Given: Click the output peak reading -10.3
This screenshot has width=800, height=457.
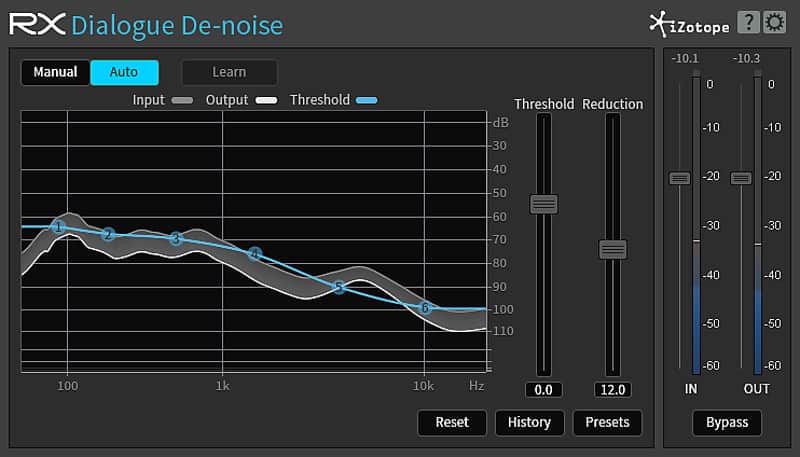Looking at the screenshot, I should point(746,59).
